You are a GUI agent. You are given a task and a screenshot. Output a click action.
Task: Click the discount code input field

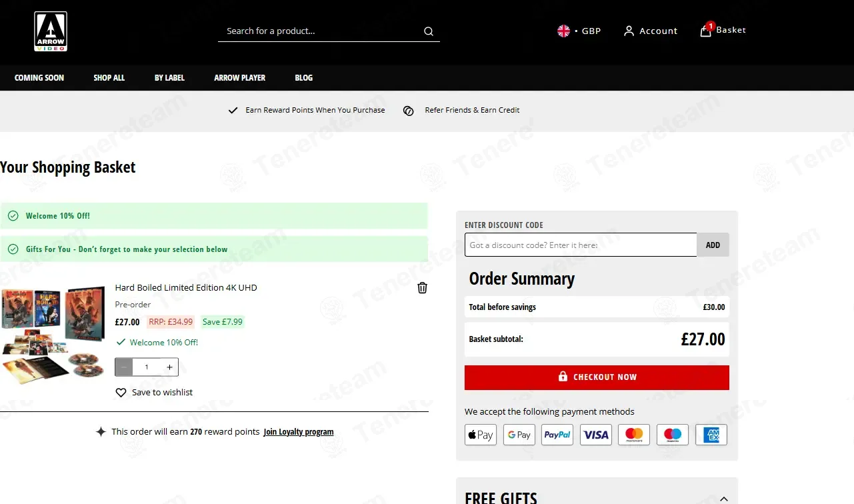580,245
